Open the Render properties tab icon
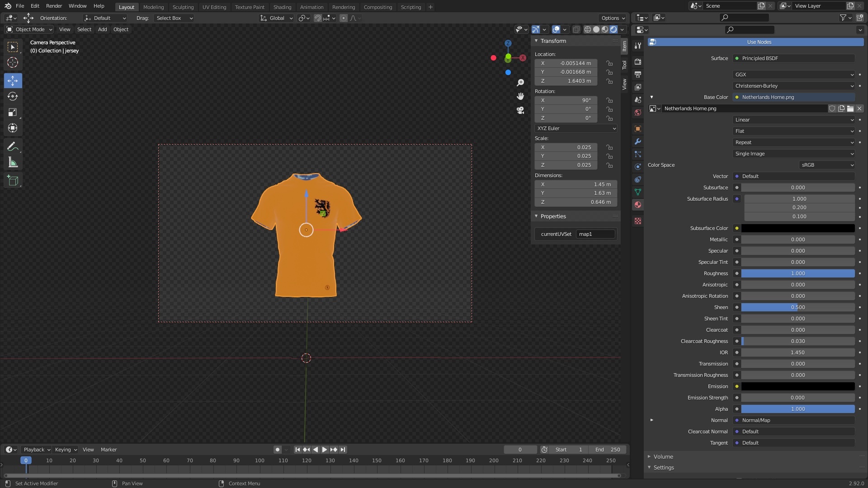 pos(638,61)
